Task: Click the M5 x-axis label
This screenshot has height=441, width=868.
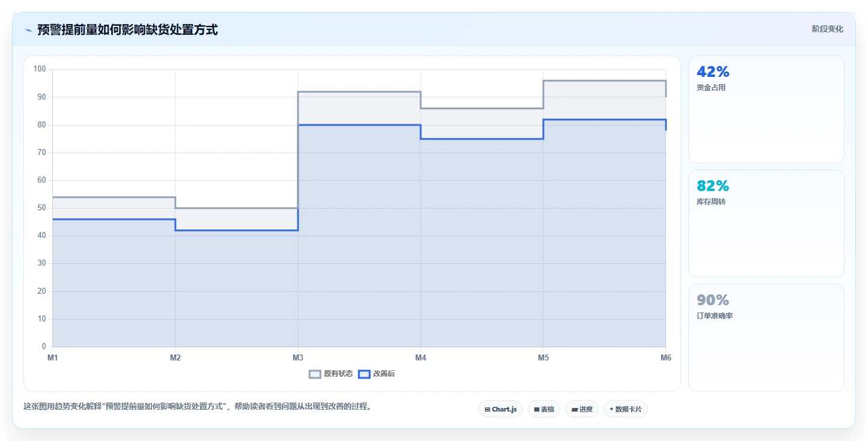Action: coord(543,357)
